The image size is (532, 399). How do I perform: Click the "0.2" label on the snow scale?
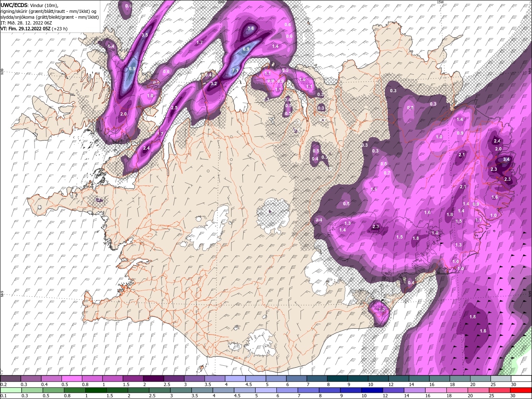pos(3,384)
